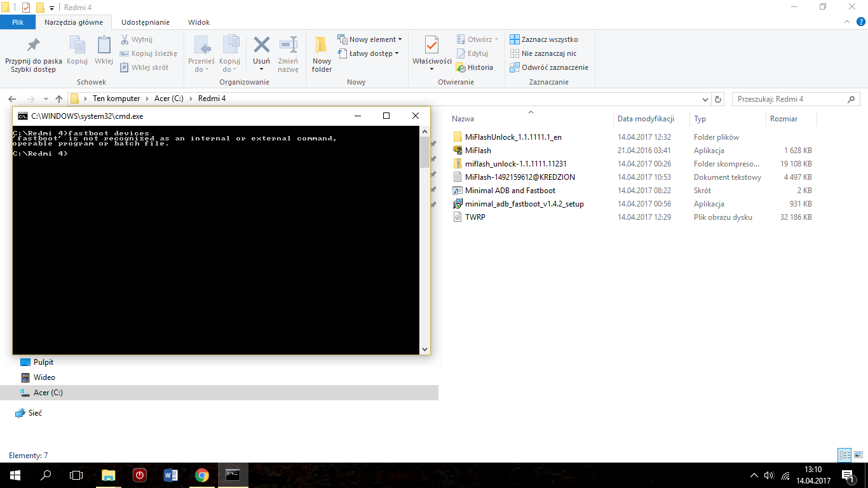Click the command prompt vertical scrollbar thumb
Image resolution: width=868 pixels, height=488 pixels.
425,152
